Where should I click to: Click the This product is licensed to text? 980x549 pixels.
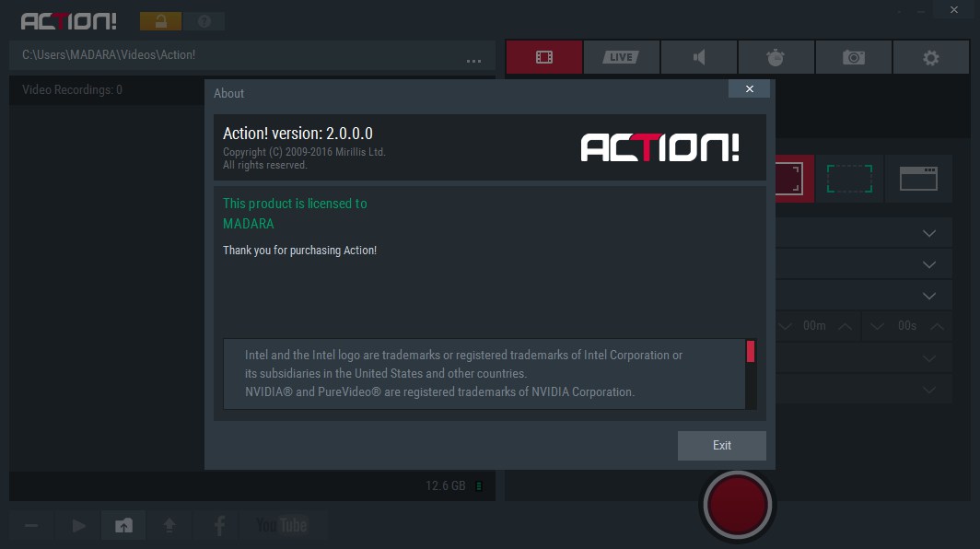point(295,204)
